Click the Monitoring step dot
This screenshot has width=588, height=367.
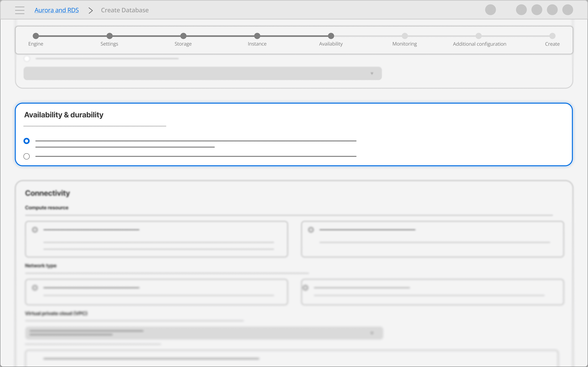pos(405,36)
